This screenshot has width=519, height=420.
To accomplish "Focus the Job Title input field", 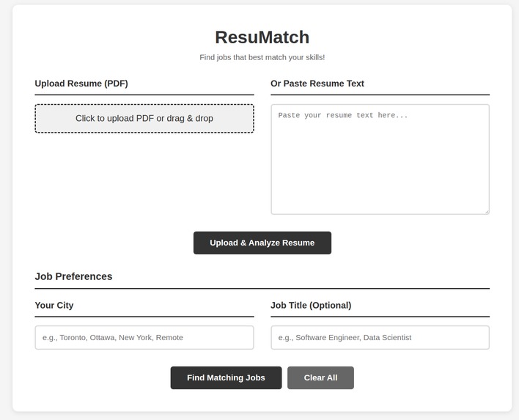I will pyautogui.click(x=380, y=338).
